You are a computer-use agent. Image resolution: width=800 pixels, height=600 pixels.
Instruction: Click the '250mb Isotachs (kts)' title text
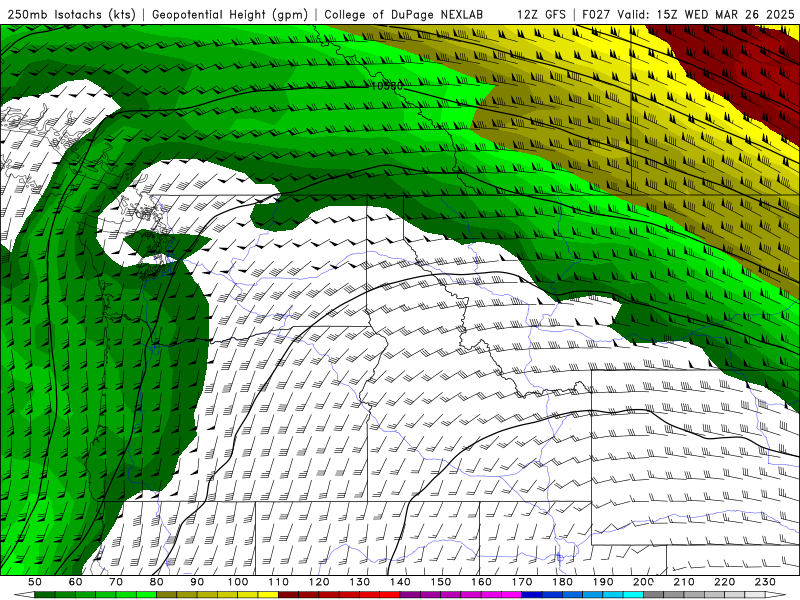click(71, 14)
